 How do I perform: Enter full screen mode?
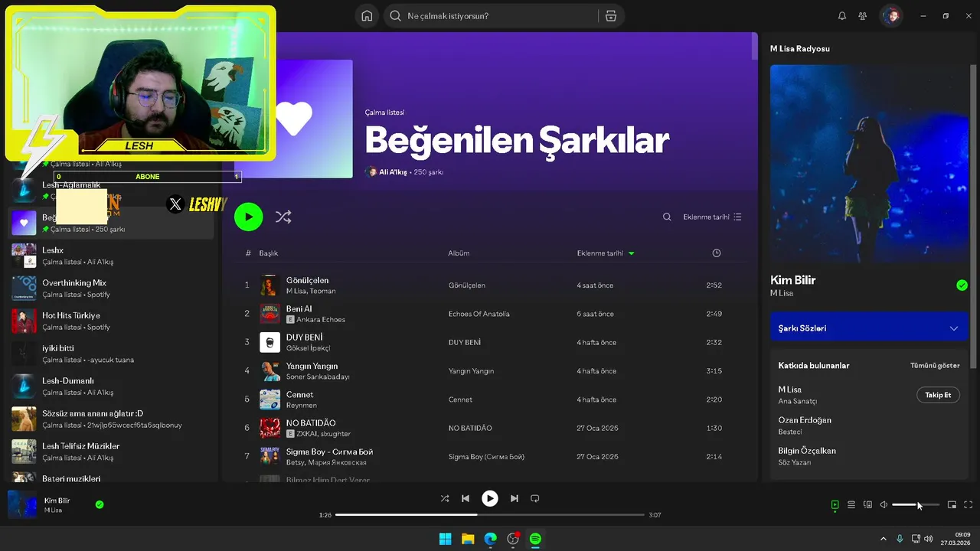969,505
